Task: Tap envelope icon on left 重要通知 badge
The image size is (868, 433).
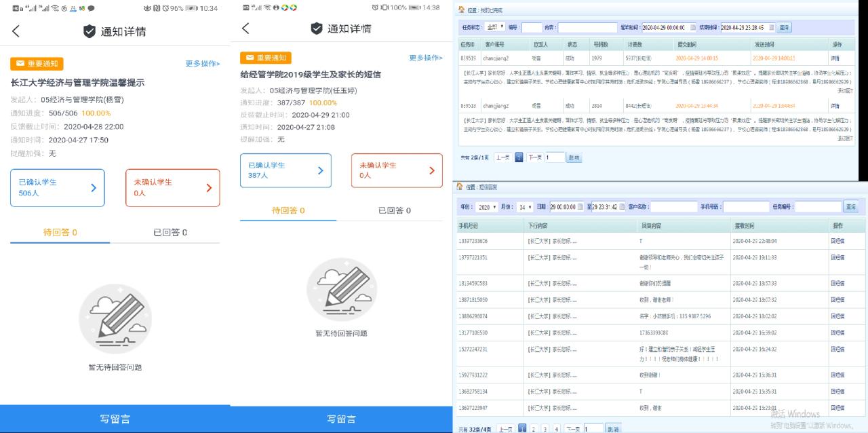Action: click(x=20, y=64)
